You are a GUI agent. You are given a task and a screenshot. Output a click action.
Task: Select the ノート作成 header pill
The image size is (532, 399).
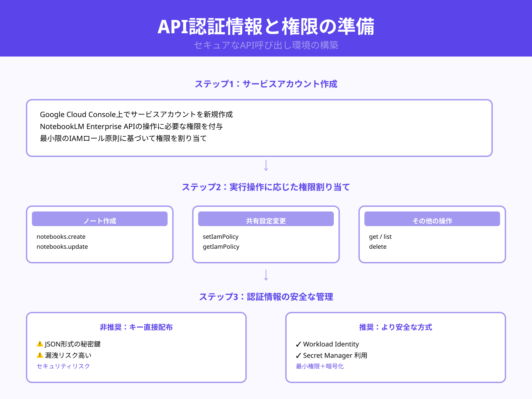point(99,219)
